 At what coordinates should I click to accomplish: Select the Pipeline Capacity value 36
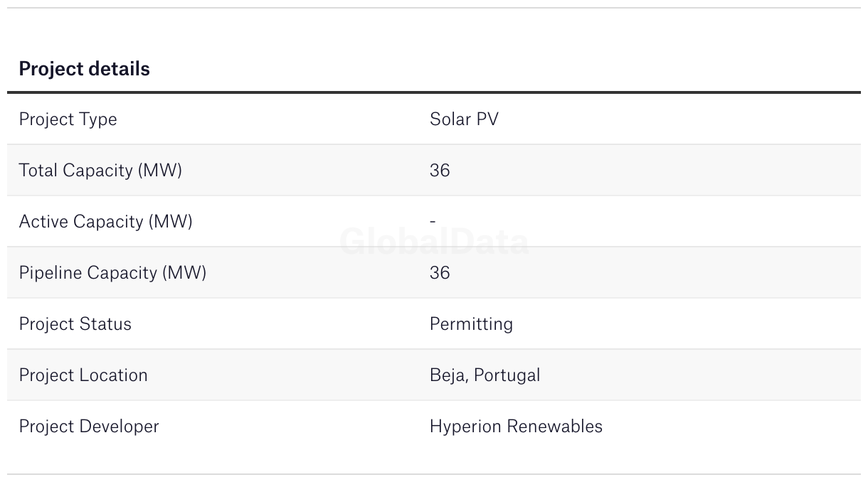click(440, 273)
